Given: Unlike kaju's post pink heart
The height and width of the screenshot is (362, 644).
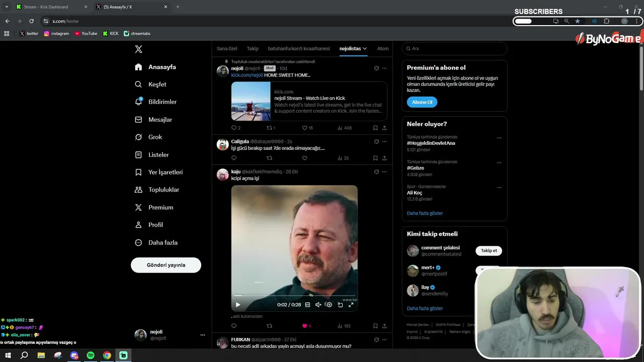Looking at the screenshot, I should tap(304, 326).
